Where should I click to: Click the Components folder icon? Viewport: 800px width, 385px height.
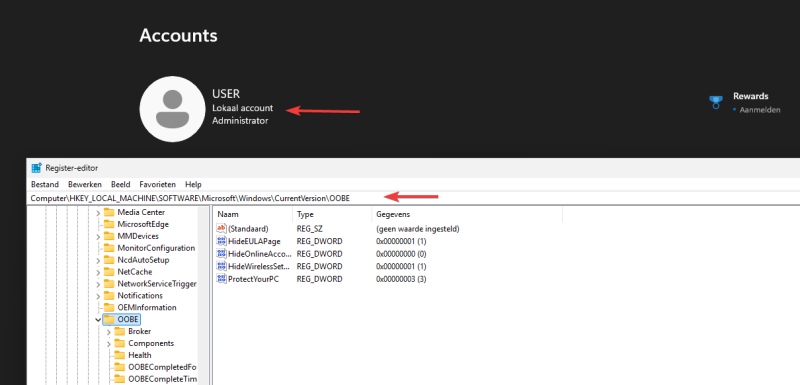(119, 343)
